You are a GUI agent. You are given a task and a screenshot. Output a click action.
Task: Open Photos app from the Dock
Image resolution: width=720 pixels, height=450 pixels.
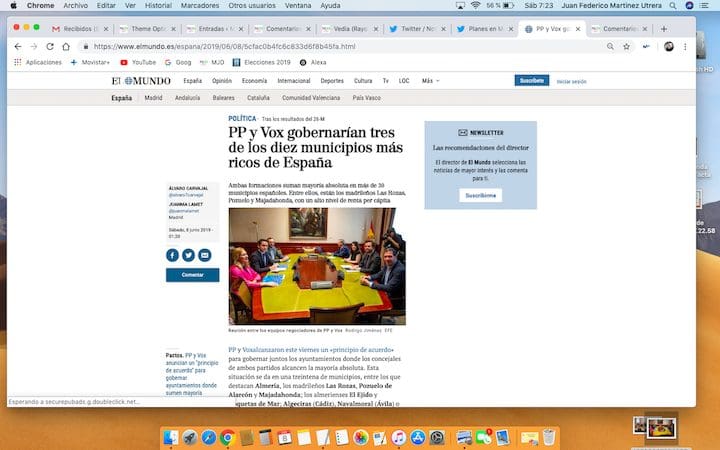[x=360, y=437]
